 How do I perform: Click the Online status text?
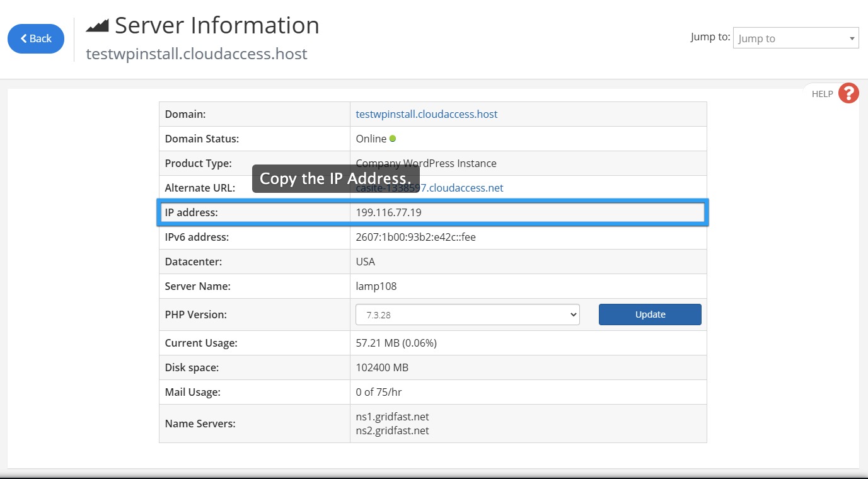(371, 139)
